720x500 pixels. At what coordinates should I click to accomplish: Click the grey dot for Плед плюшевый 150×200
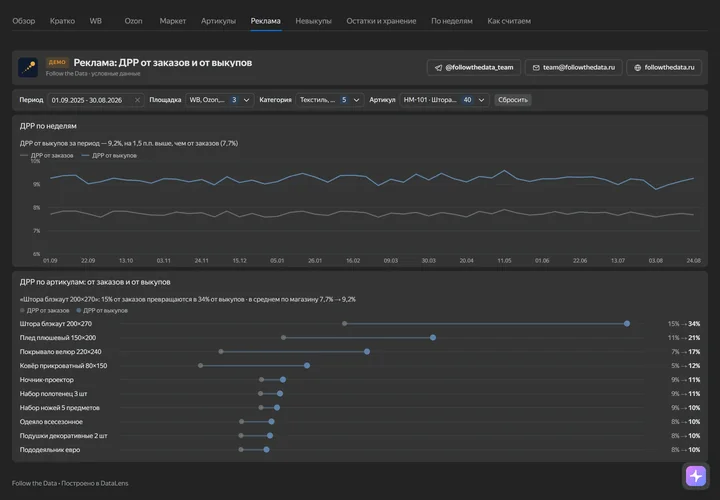[x=283, y=337]
